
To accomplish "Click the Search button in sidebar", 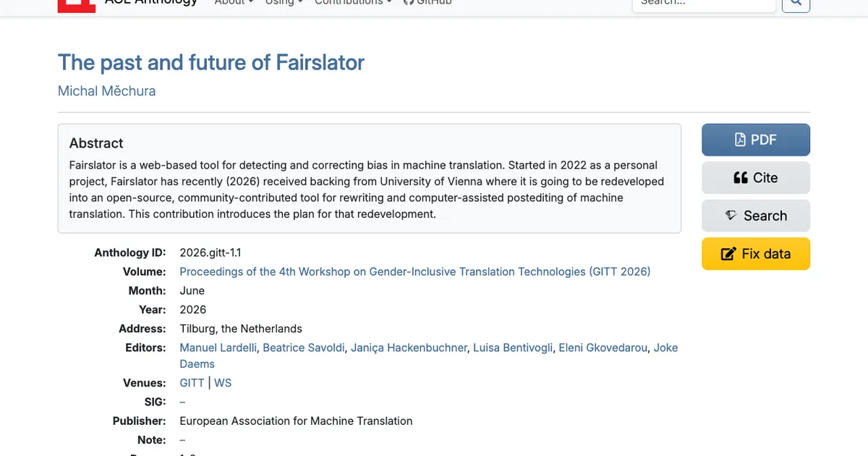I will pyautogui.click(x=756, y=216).
